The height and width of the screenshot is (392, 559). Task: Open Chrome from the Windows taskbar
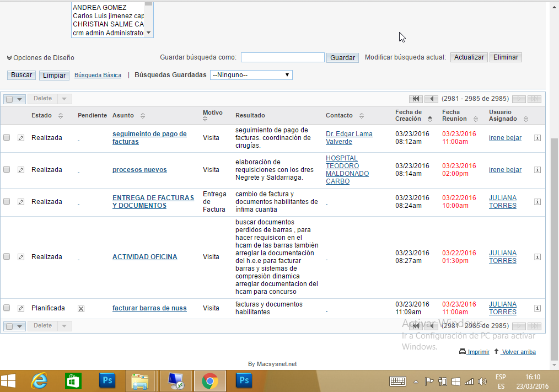[x=209, y=380]
